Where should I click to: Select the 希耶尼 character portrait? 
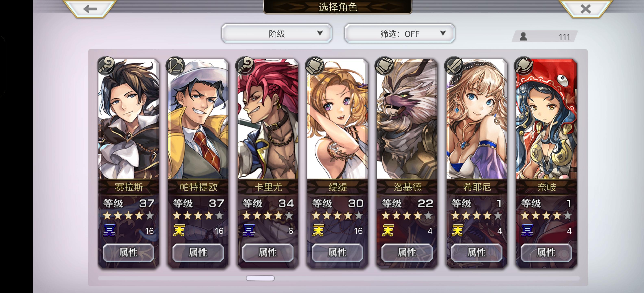click(476, 119)
